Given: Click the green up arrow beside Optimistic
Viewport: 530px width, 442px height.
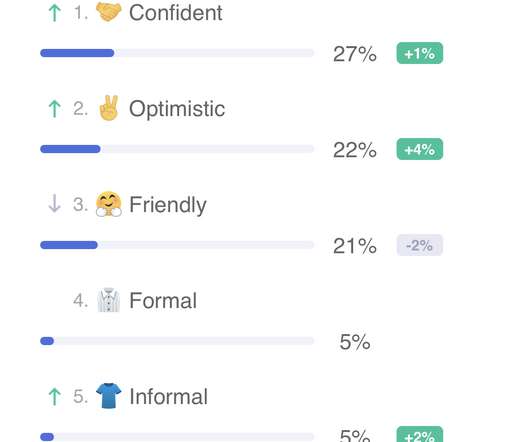Looking at the screenshot, I should pyautogui.click(x=54, y=108).
